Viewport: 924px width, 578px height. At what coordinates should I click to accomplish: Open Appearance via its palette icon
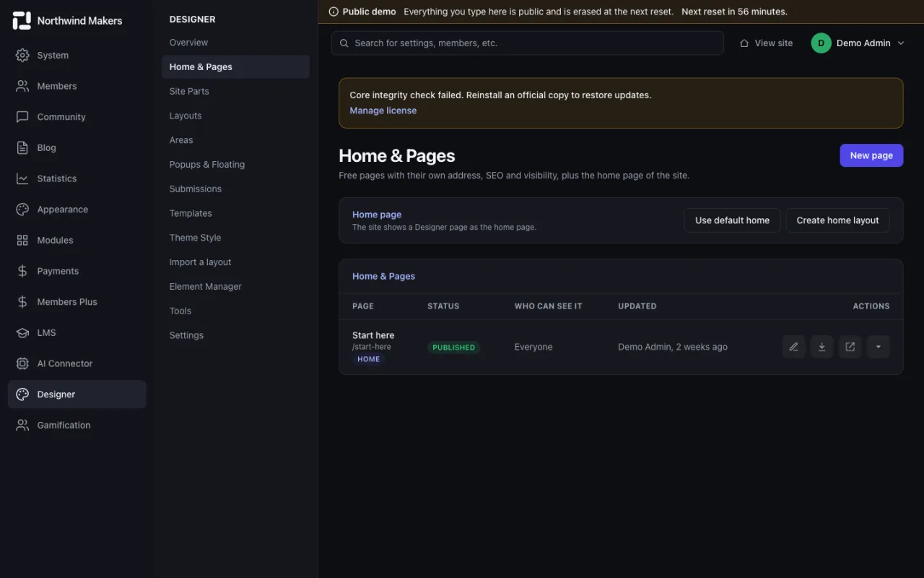[22, 210]
